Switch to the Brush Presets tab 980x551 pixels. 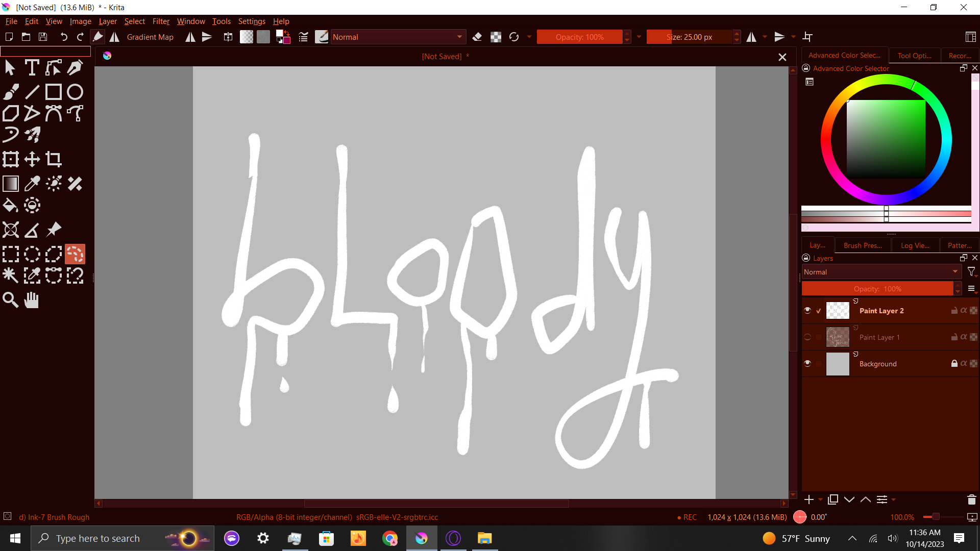(x=863, y=245)
